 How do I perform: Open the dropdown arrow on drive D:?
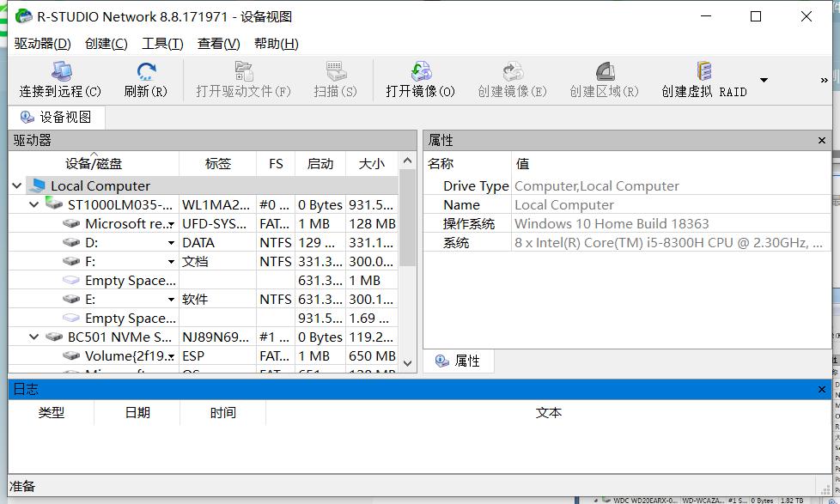(171, 242)
